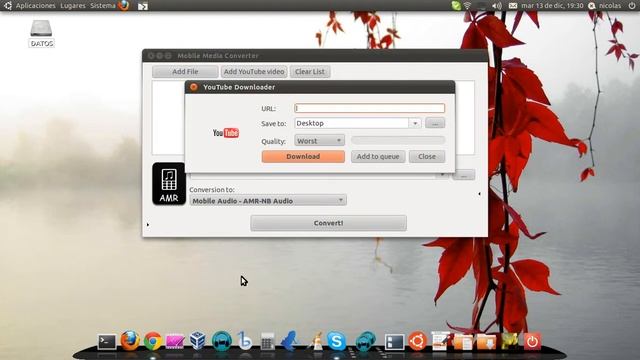640x360 pixels.
Task: Click the AMR phone format icon
Action: [169, 184]
